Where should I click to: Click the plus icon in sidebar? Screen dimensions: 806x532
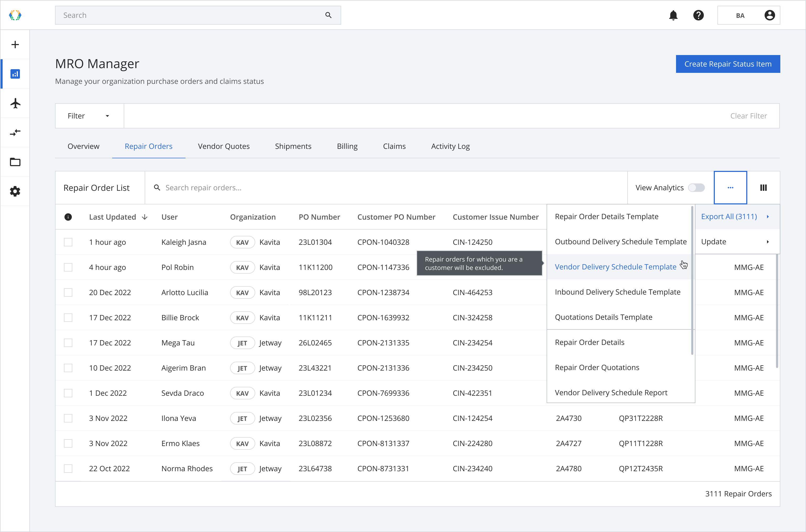pyautogui.click(x=15, y=45)
